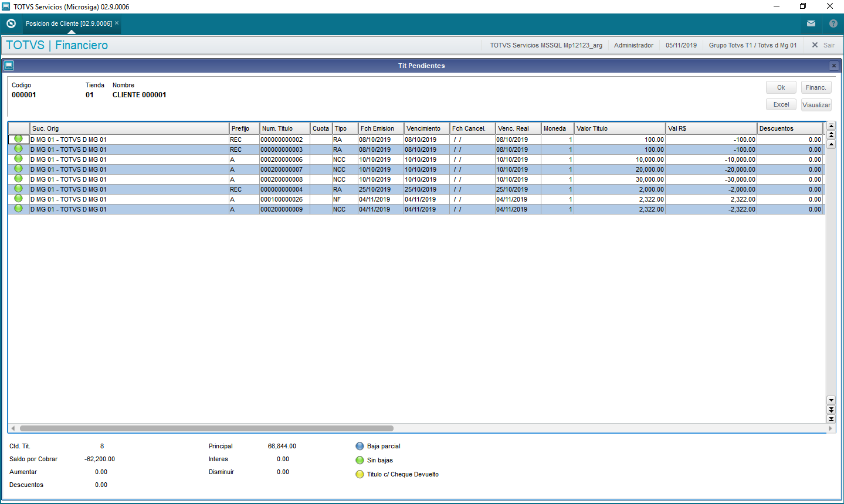
Task: Click the Vencimiento column header
Action: [x=426, y=128]
